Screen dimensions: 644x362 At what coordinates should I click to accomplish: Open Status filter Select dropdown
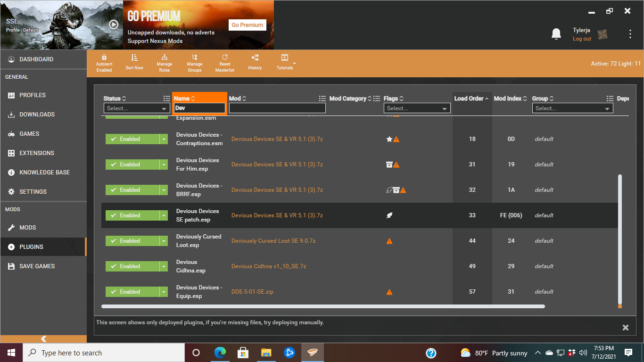click(137, 108)
